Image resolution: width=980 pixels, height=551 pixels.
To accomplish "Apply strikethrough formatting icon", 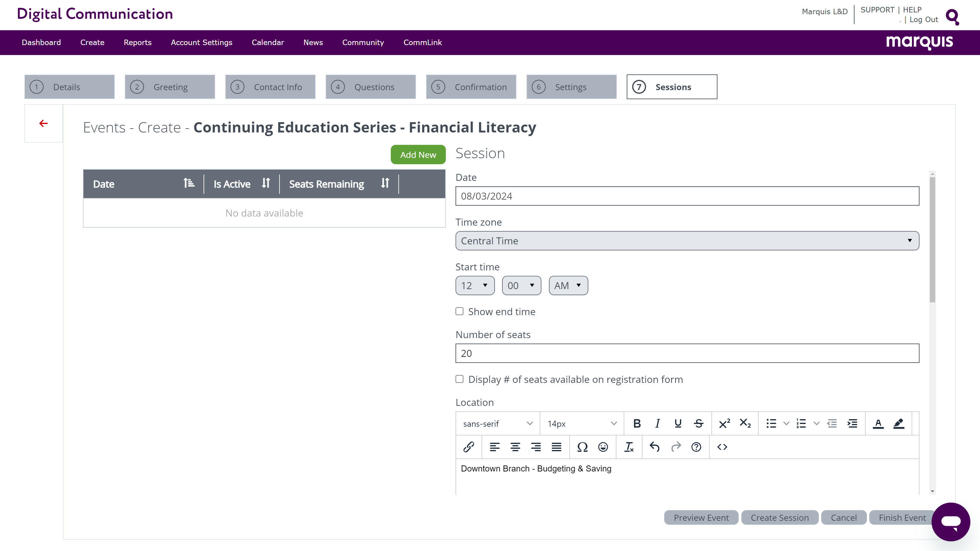I will click(x=698, y=423).
